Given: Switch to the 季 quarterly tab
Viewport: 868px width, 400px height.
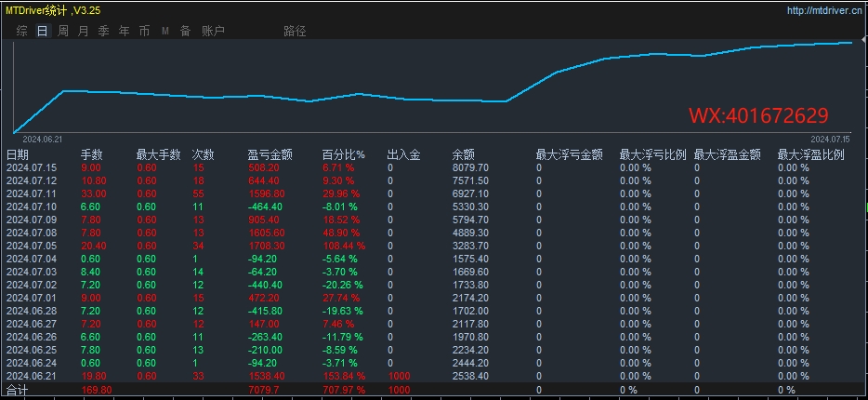Looking at the screenshot, I should [x=103, y=31].
